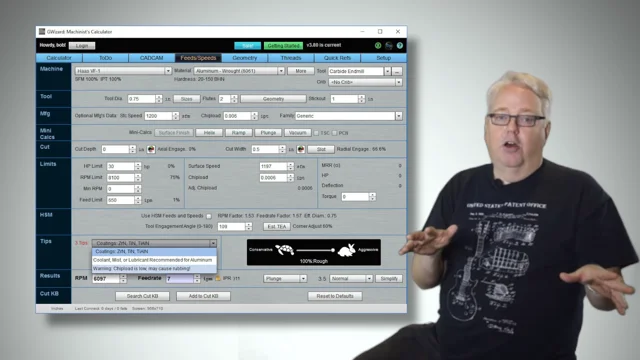Click the Plunge mini-calc button
The width and height of the screenshot is (640, 360).
coord(268,133)
